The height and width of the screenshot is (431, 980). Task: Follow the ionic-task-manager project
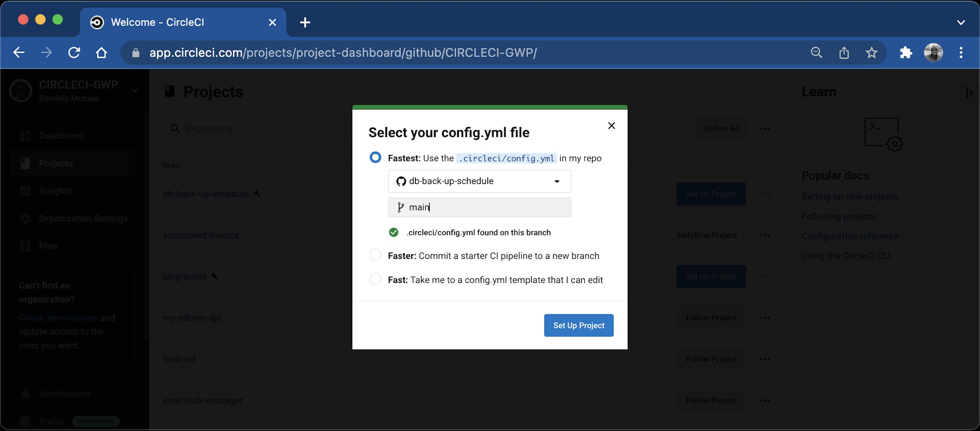click(711, 400)
